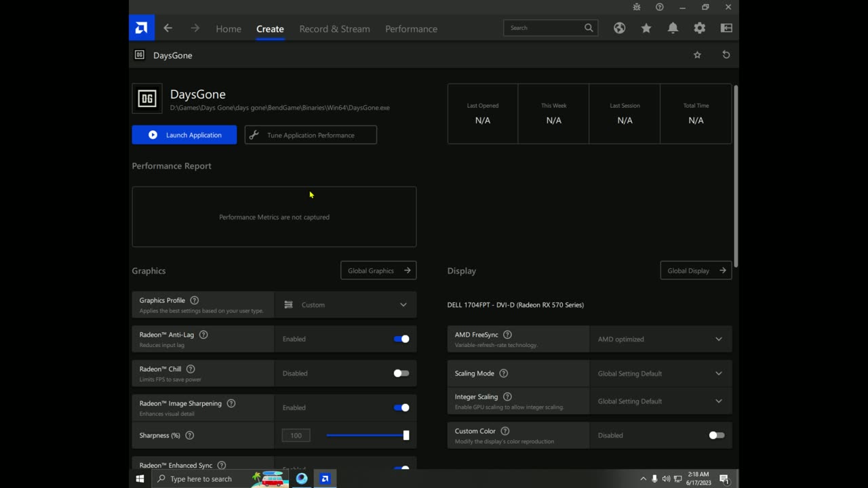Image resolution: width=868 pixels, height=488 pixels.
Task: Click DaysGone DG game icon
Action: point(147,98)
